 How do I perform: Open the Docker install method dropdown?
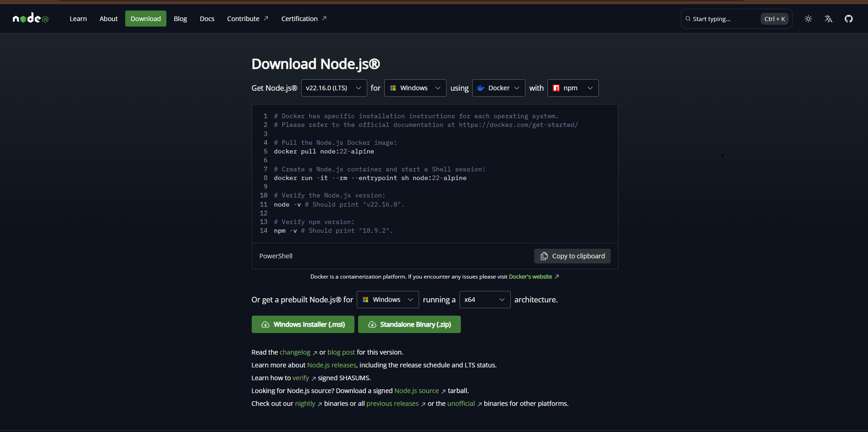coord(499,88)
